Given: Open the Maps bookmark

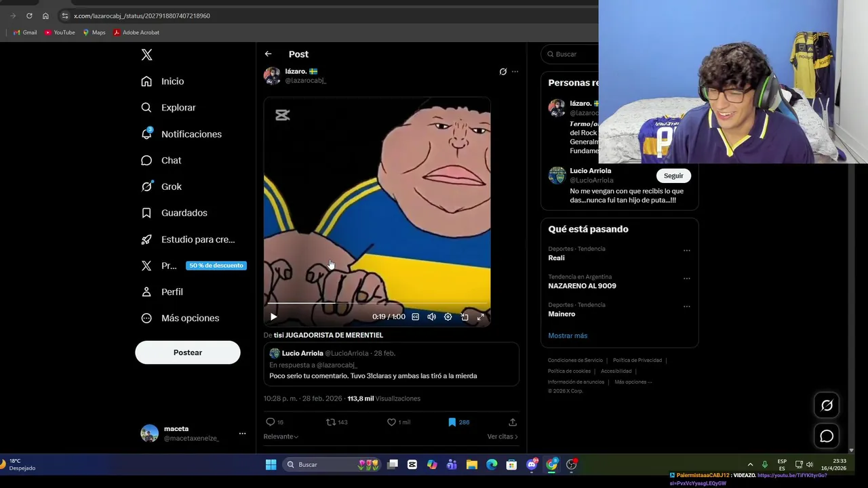Looking at the screenshot, I should (94, 33).
